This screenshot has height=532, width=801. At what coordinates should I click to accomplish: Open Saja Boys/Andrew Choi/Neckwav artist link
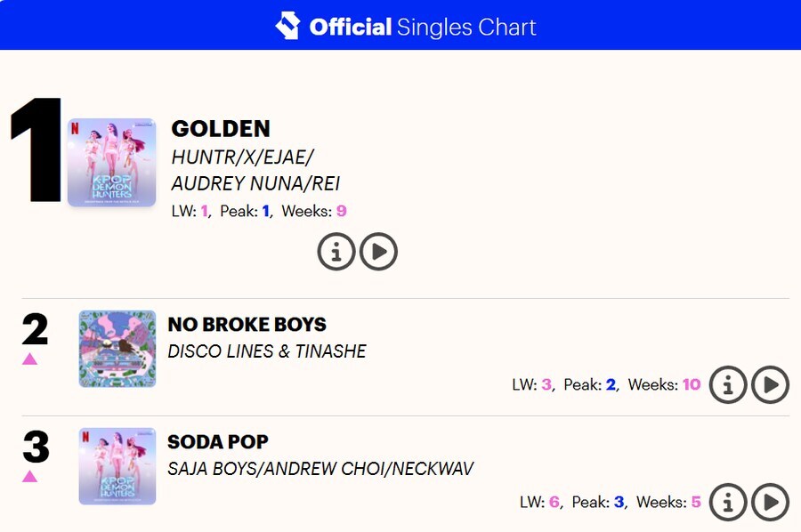[x=320, y=469]
